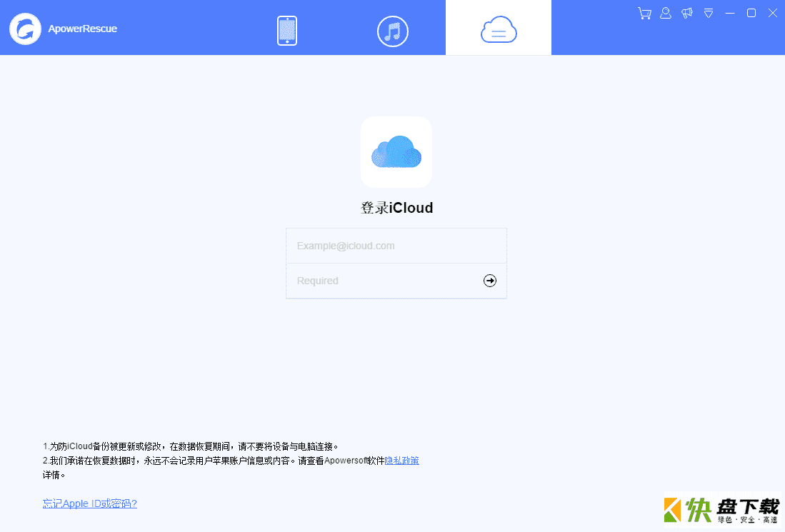Screen dimensions: 785x532
Task: Click the ApowerRescue title text
Action: [x=83, y=29]
